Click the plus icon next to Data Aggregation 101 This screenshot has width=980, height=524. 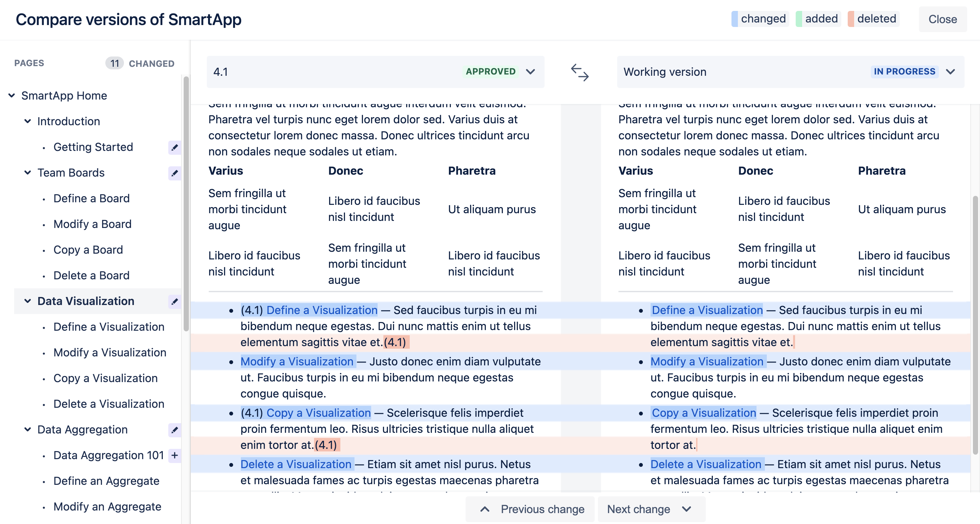(174, 455)
